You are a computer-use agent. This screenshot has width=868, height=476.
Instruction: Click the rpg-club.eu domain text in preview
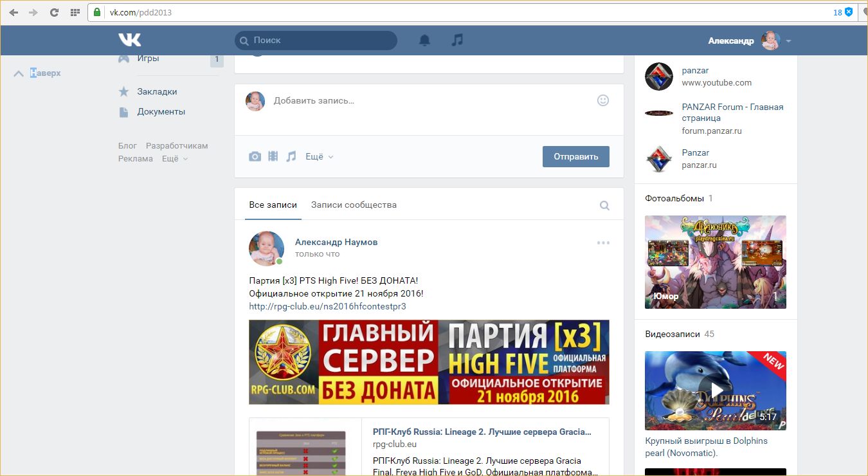pos(395,444)
